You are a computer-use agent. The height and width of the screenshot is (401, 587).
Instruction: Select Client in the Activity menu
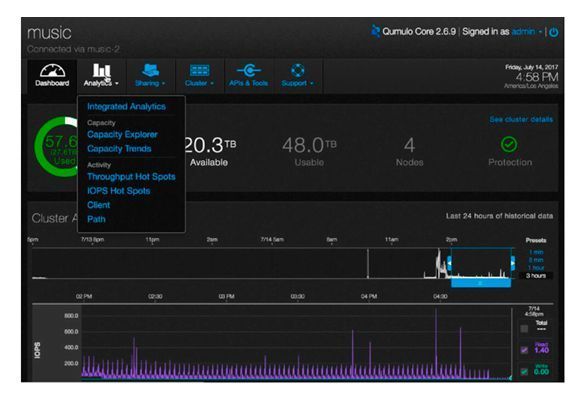(x=98, y=205)
